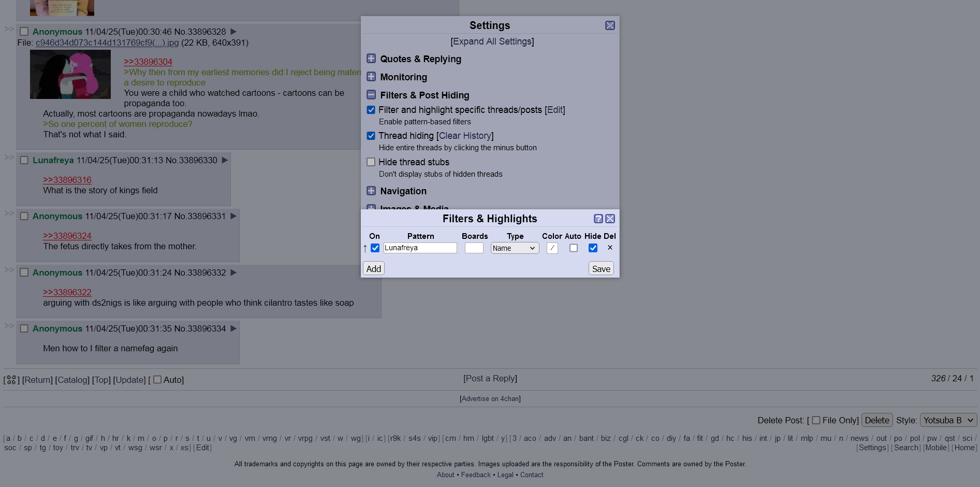Hide post No.33896330 using the side arrows
This screenshot has width=980, height=487.
coord(9,157)
